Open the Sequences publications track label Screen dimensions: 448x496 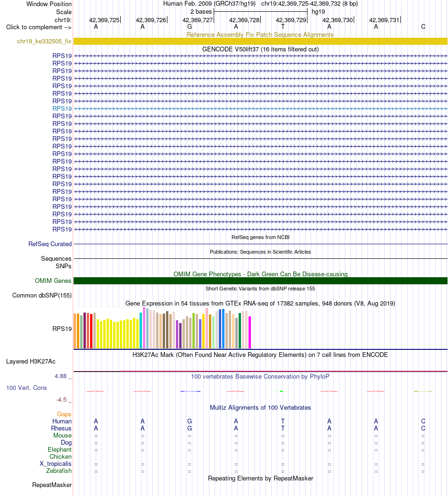click(56, 258)
